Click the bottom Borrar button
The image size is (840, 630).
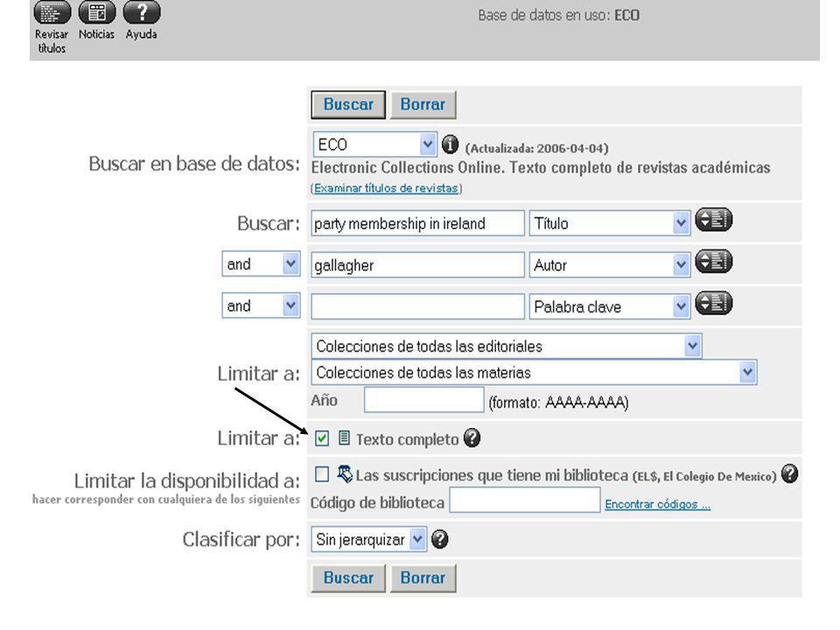point(423,578)
